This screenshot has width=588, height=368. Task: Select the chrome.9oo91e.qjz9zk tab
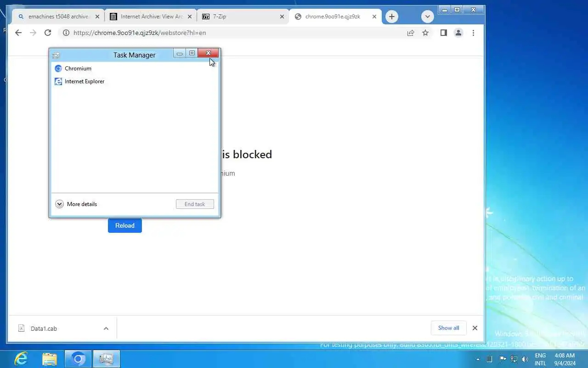point(335,17)
